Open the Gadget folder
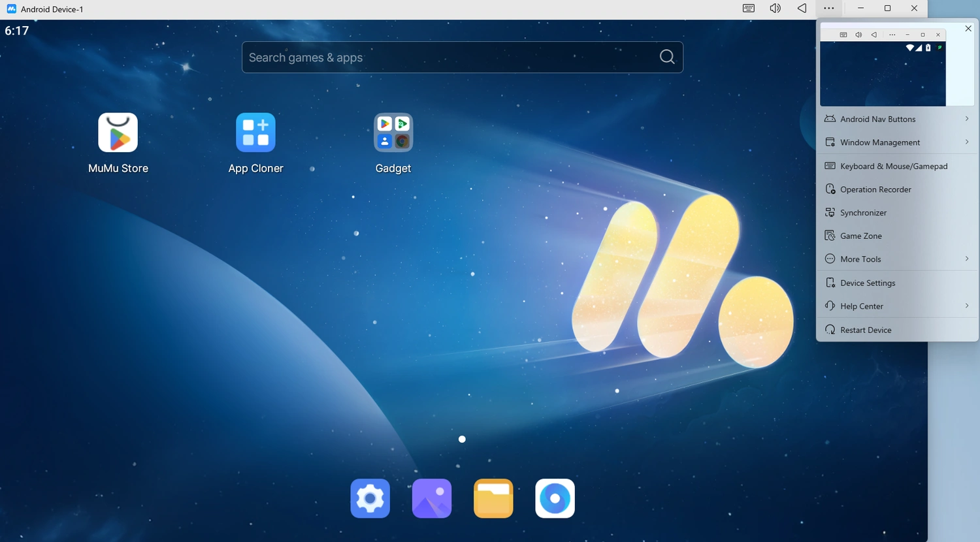Viewport: 980px width, 542px height. [x=393, y=133]
